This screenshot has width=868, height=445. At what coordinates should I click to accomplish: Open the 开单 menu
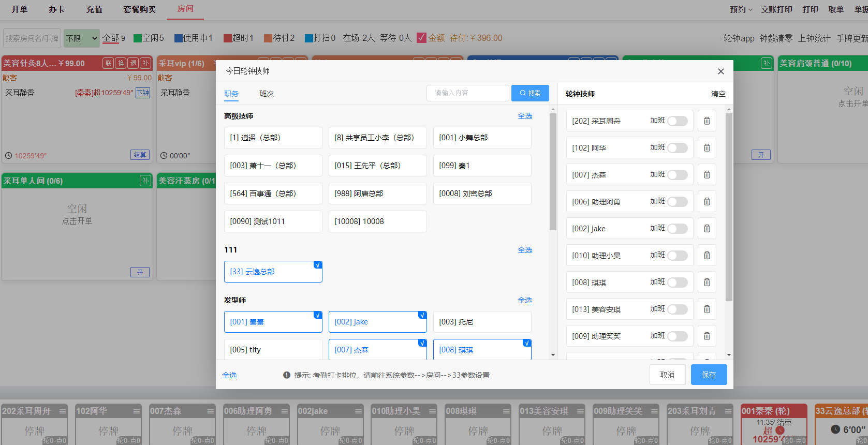[20, 9]
